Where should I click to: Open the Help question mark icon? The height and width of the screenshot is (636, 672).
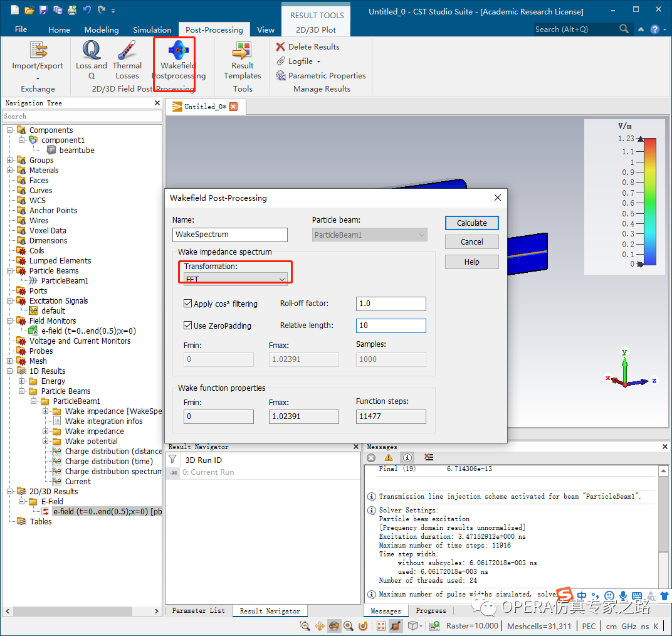[654, 29]
